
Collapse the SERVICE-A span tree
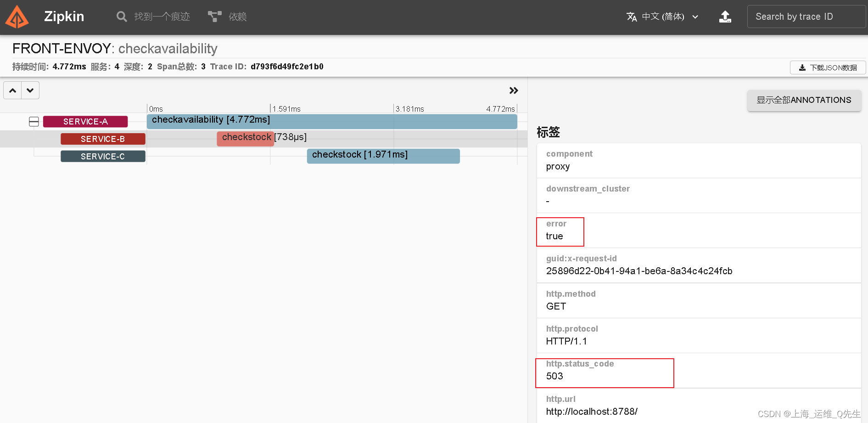click(34, 122)
